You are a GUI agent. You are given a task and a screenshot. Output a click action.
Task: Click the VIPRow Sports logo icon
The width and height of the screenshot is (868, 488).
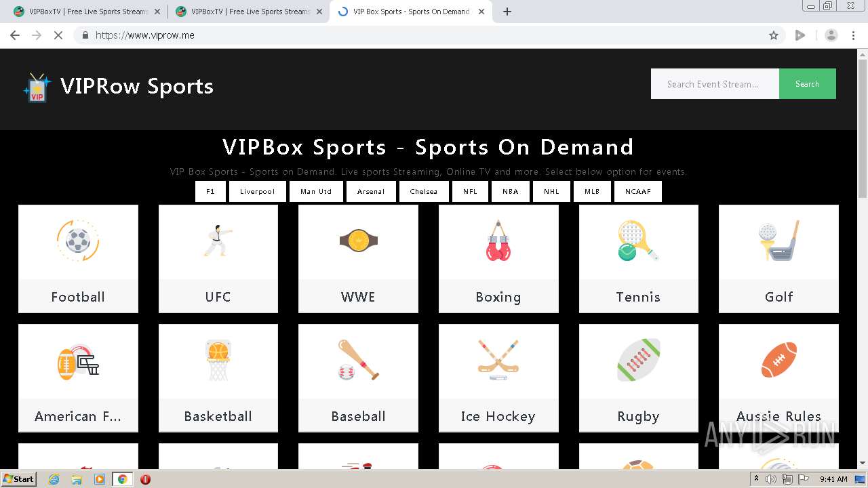37,87
